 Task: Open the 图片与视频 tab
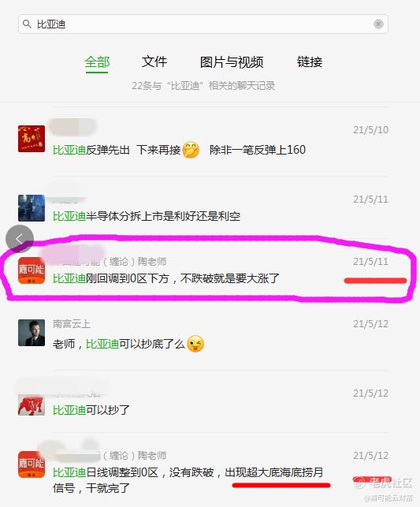point(232,62)
